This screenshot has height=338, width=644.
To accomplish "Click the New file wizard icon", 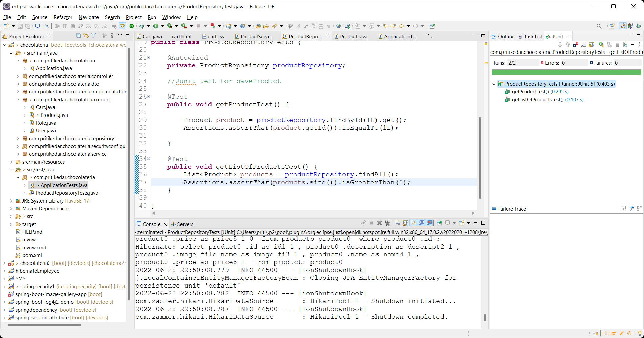I will pos(6,26).
